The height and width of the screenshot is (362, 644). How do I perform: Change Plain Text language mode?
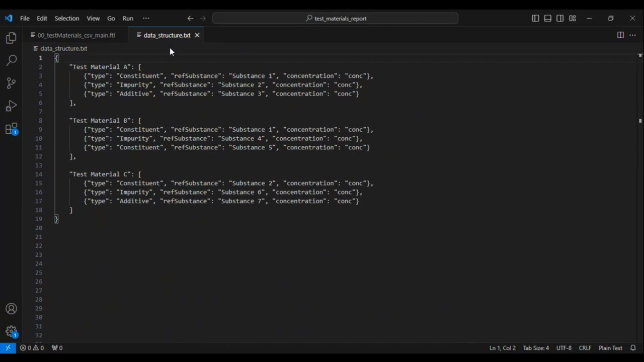coord(610,348)
